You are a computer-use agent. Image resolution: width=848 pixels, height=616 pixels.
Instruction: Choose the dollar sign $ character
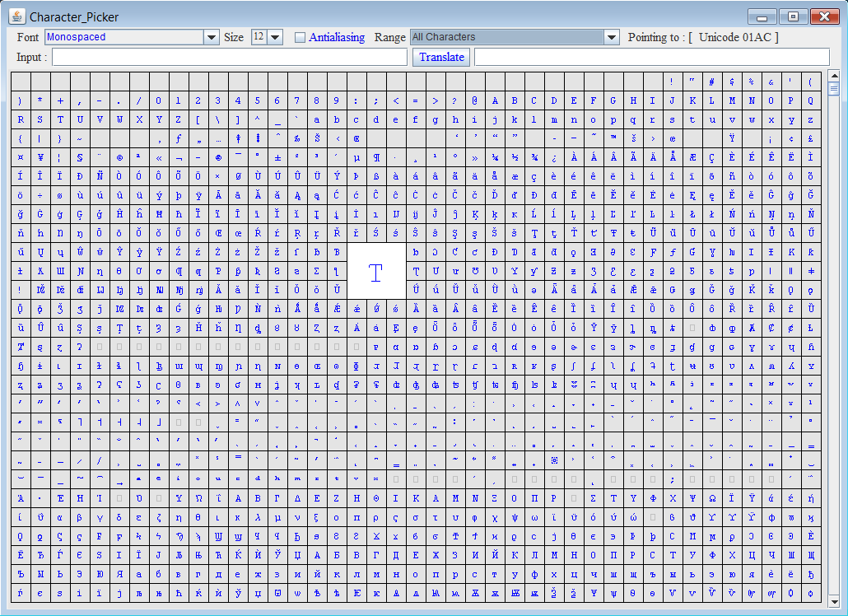tap(732, 82)
